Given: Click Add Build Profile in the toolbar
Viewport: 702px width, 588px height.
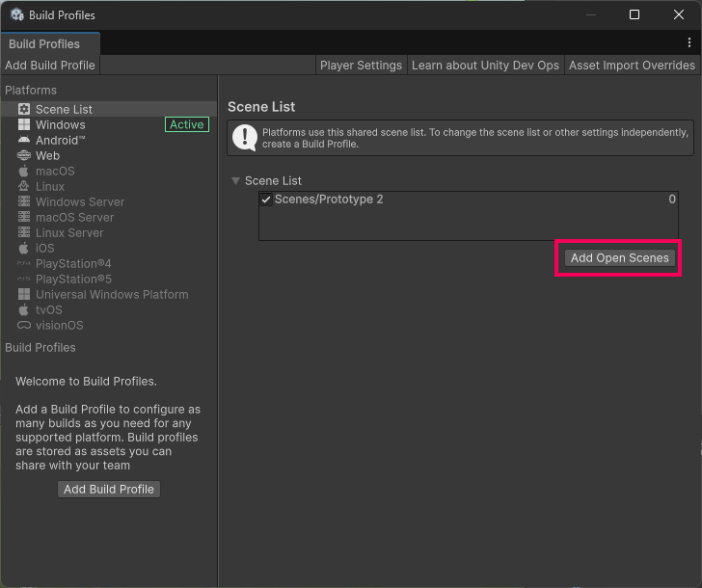Looking at the screenshot, I should pyautogui.click(x=50, y=66).
